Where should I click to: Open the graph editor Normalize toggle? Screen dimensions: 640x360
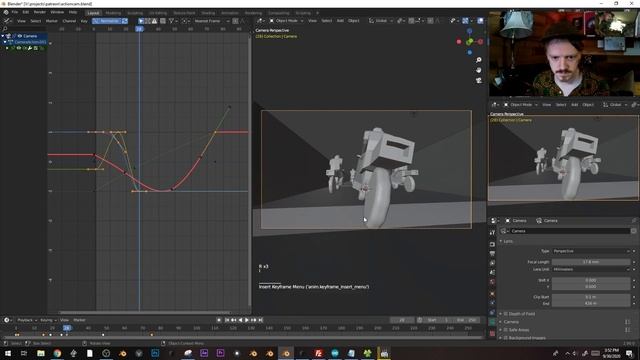107,21
